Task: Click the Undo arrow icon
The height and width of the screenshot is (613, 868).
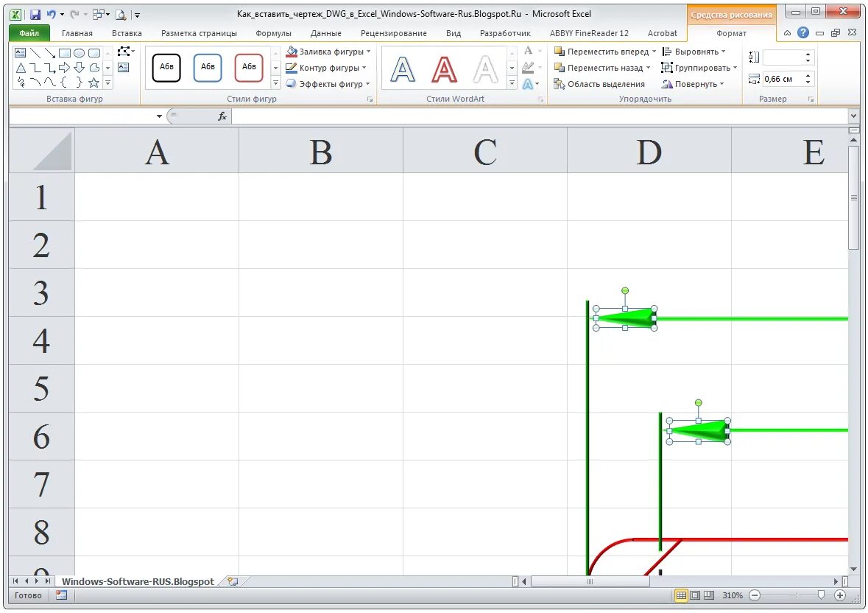Action: [x=51, y=15]
